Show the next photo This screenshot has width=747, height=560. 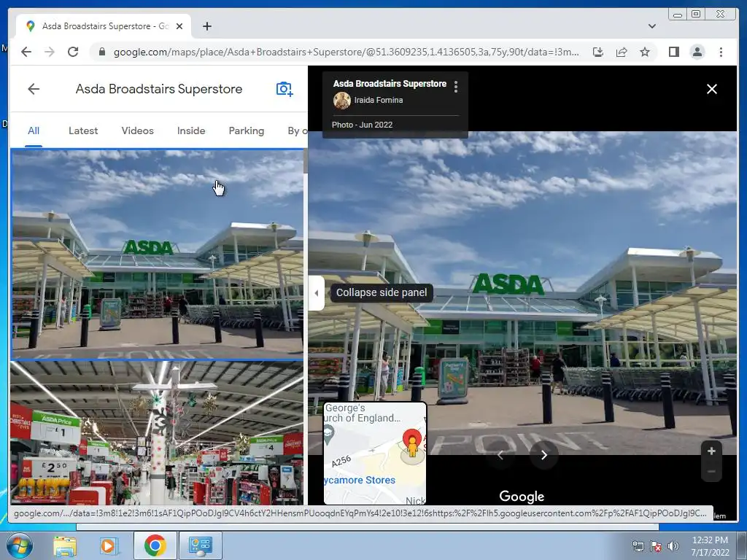[544, 455]
